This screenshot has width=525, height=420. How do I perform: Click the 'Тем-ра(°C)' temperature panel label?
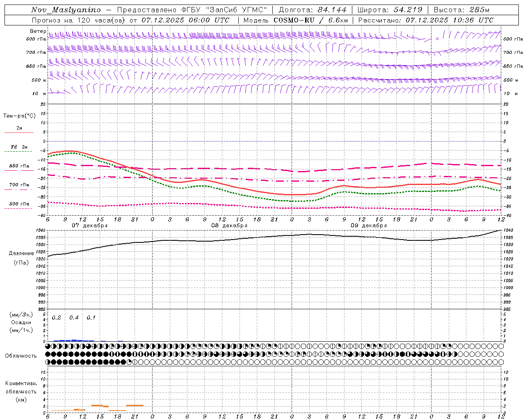19,116
